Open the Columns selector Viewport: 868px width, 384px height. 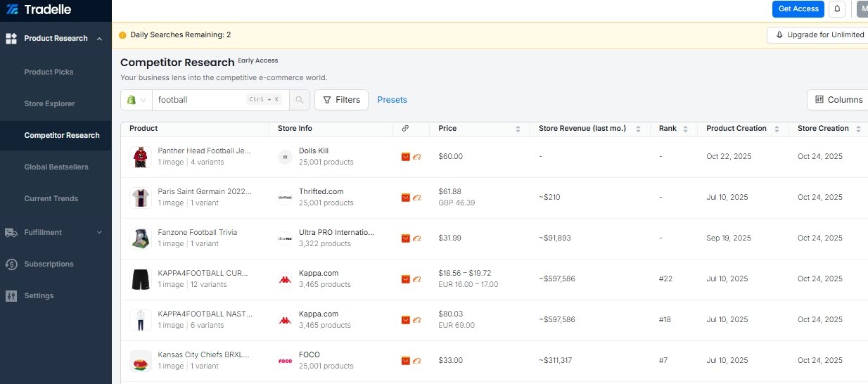click(838, 100)
